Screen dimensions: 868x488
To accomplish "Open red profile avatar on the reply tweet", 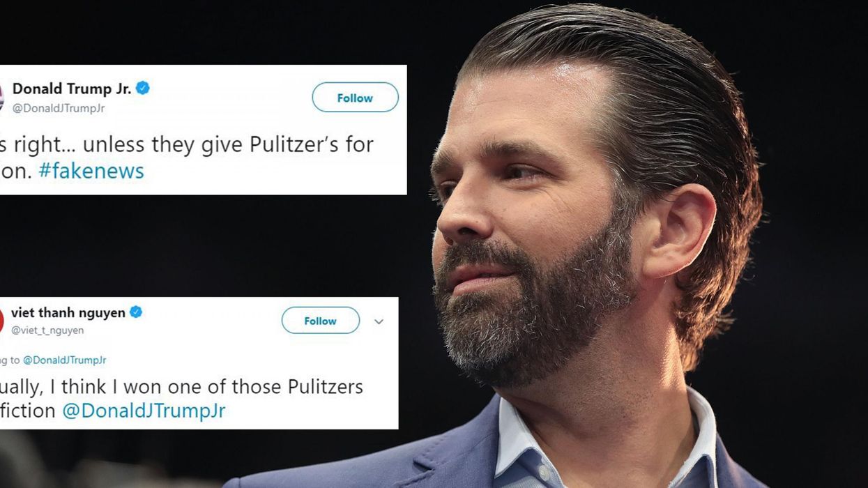I will pos(1,321).
